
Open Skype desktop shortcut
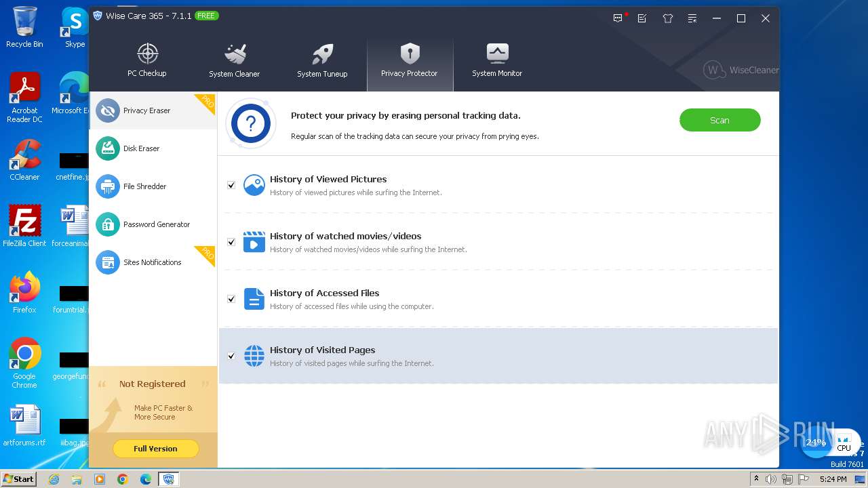click(75, 27)
